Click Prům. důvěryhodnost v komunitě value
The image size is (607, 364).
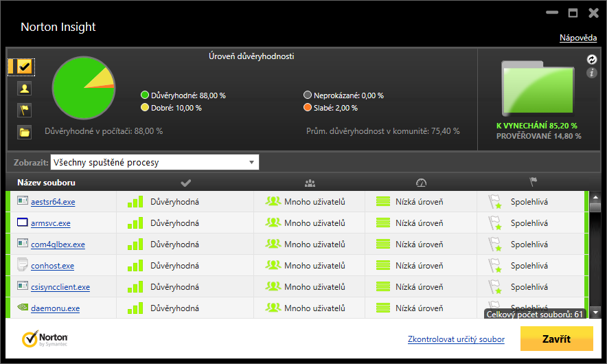(383, 131)
